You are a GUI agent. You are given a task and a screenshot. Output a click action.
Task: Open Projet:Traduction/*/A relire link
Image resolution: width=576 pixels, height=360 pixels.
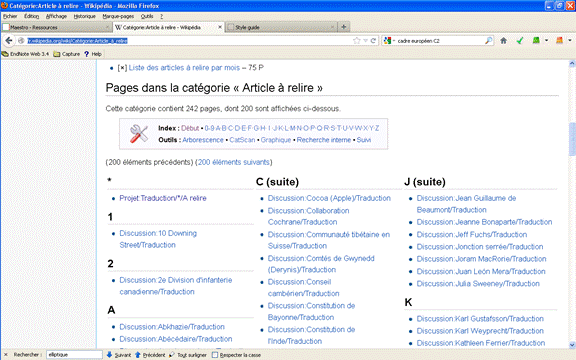(x=163, y=198)
